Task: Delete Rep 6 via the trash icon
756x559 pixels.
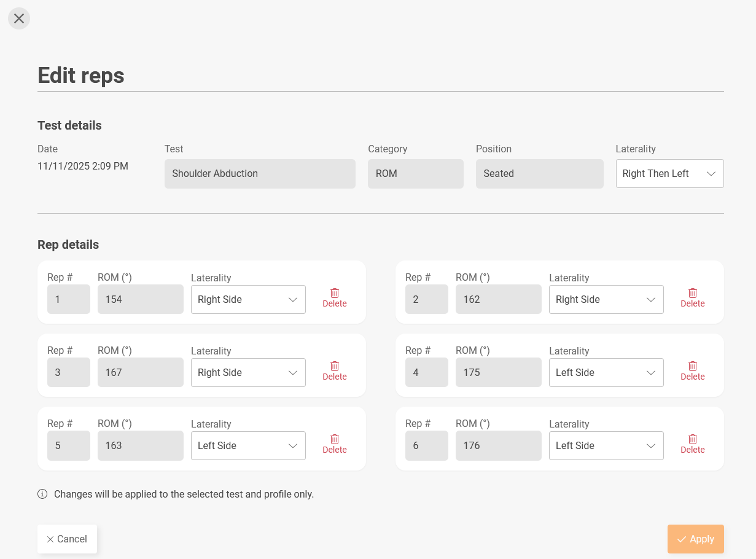Action: coord(693,439)
